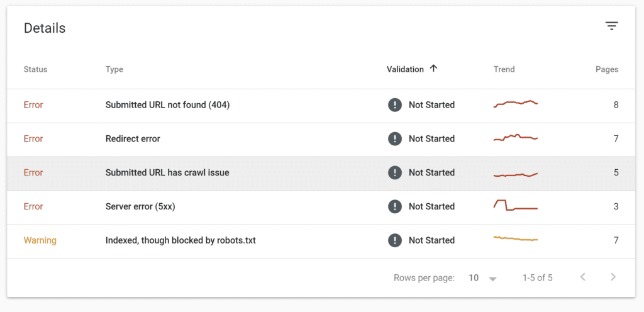
Task: Click exclamation icon for crawl issue row
Action: [x=395, y=173]
